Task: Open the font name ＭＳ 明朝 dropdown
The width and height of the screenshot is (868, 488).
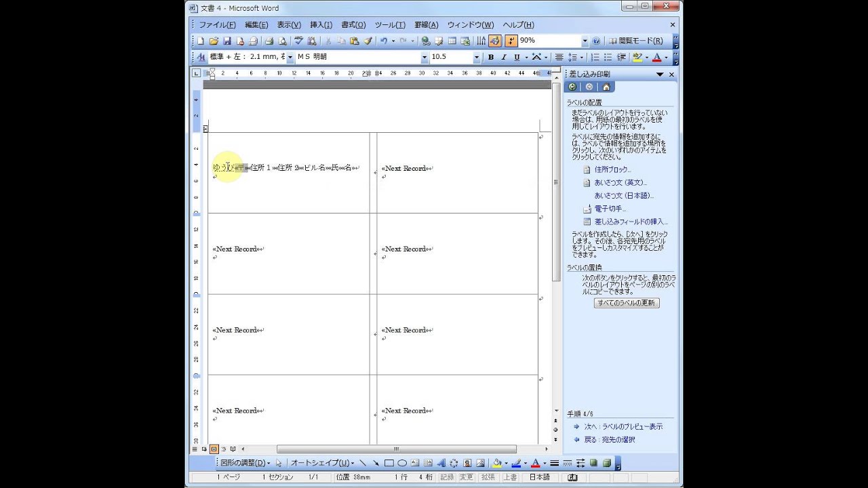Action: [425, 58]
